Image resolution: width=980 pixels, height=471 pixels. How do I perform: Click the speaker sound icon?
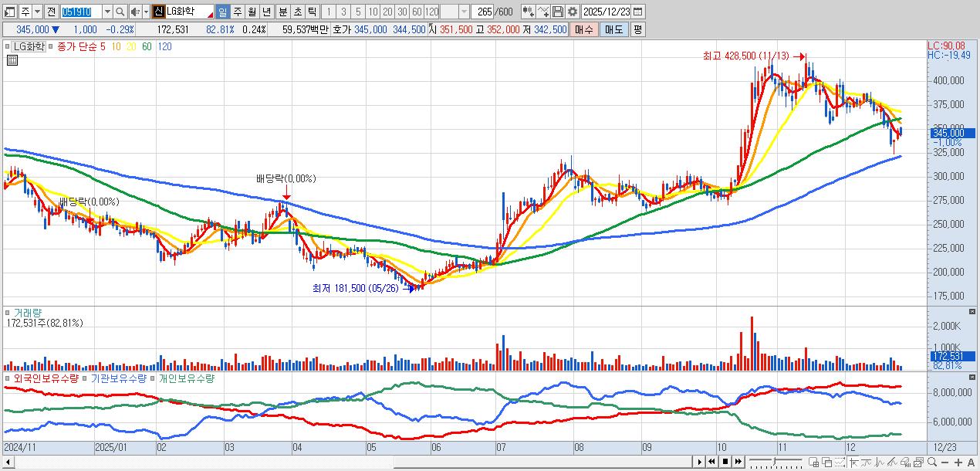pos(135,12)
